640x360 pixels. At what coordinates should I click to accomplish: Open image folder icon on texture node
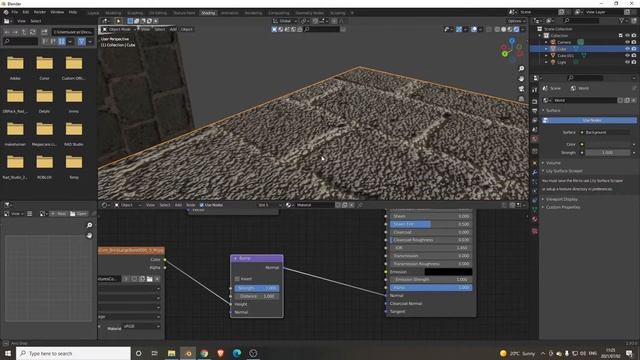click(150, 279)
